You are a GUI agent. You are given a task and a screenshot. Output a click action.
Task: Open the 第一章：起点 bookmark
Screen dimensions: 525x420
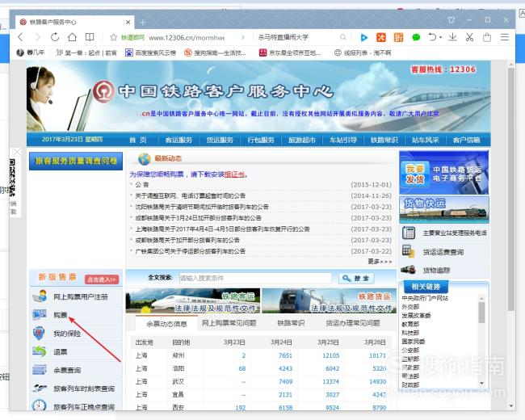pos(86,53)
